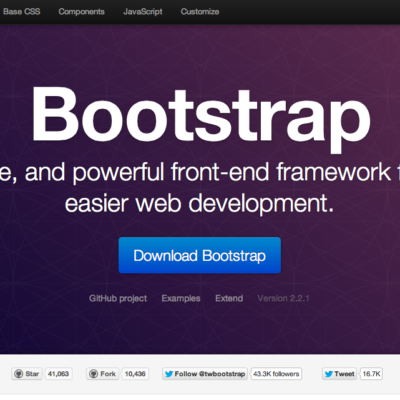Viewport: 400px width, 400px height.
Task: Click the "easier web development." tagline text
Action: point(199,203)
